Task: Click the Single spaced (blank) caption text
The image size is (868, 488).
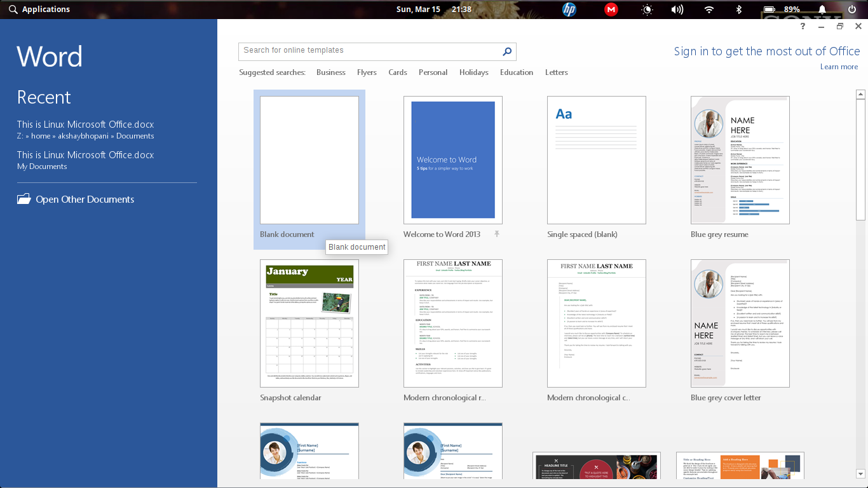Action: pos(582,234)
